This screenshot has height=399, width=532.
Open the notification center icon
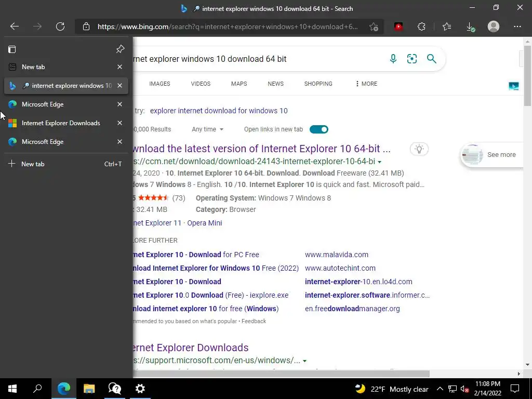515,389
